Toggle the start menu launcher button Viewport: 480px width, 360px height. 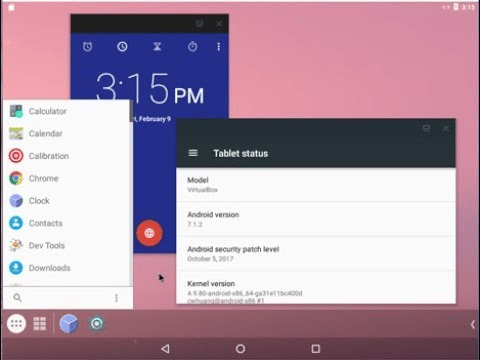tap(16, 323)
